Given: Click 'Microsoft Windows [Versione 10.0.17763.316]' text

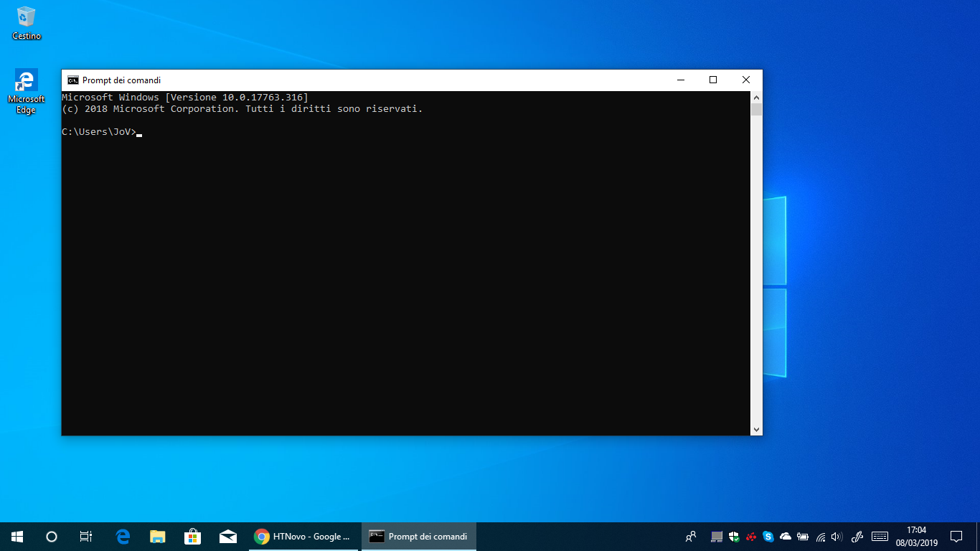Looking at the screenshot, I should click(x=185, y=97).
